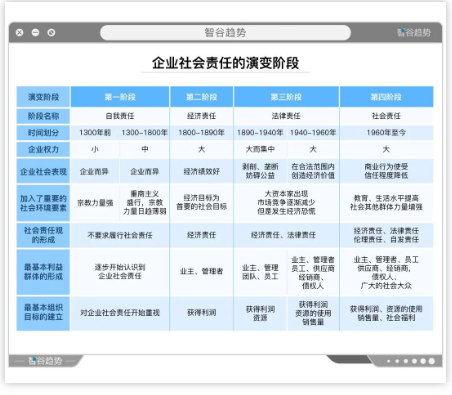The height and width of the screenshot is (395, 452).
Task: Click the 阶段名称 row label
Action: [x=43, y=116]
